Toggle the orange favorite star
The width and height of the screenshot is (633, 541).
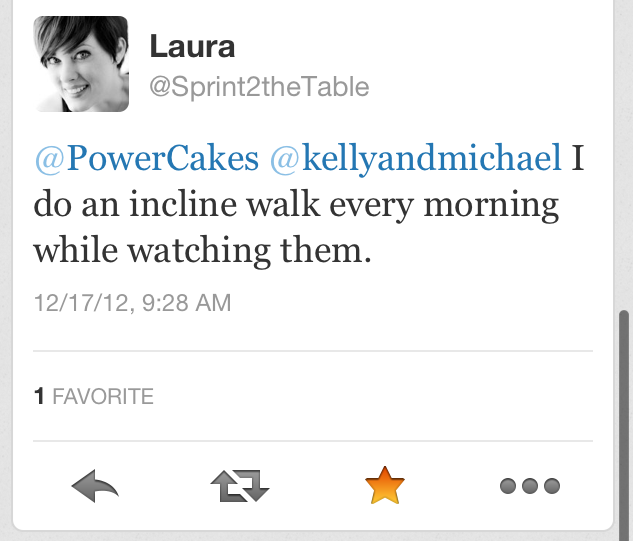384,487
